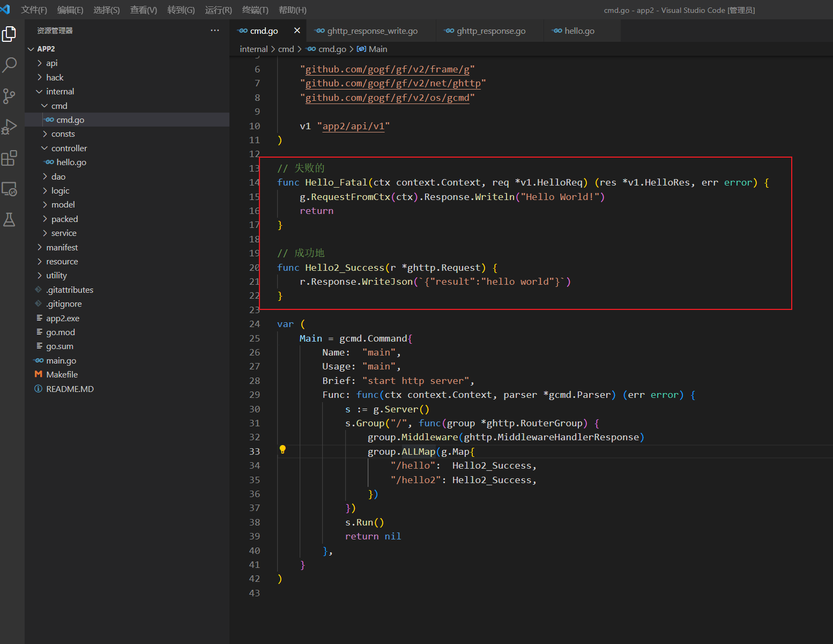The width and height of the screenshot is (833, 644).
Task: Click the quick fix lightbulb on line 33
Action: 282,449
